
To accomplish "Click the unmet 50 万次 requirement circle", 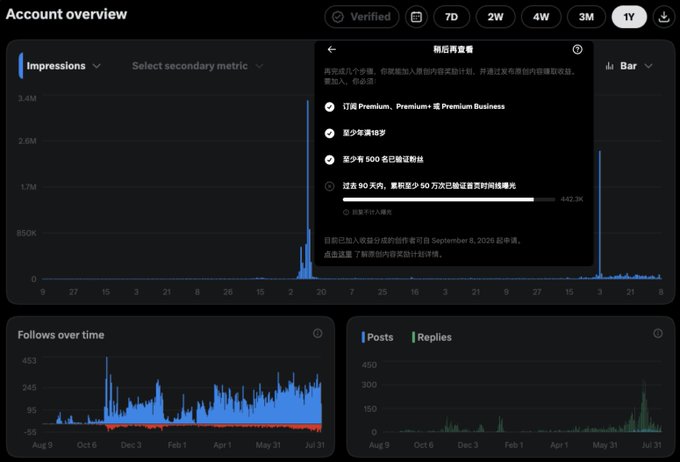I will 330,186.
